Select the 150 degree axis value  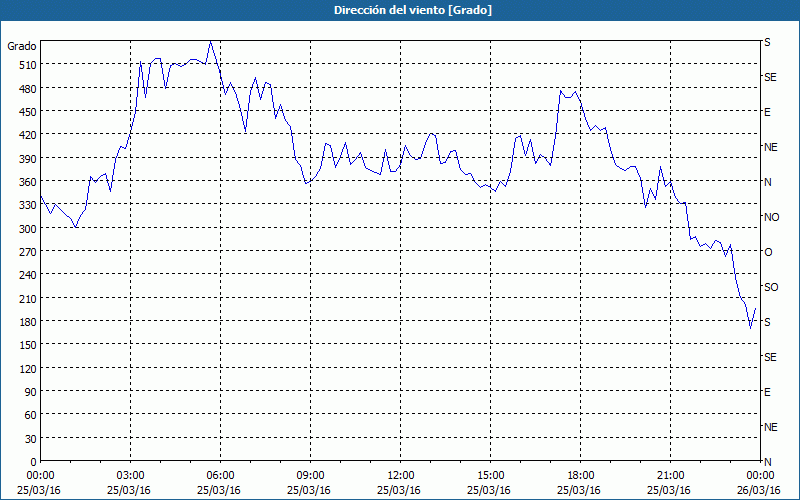pos(28,345)
